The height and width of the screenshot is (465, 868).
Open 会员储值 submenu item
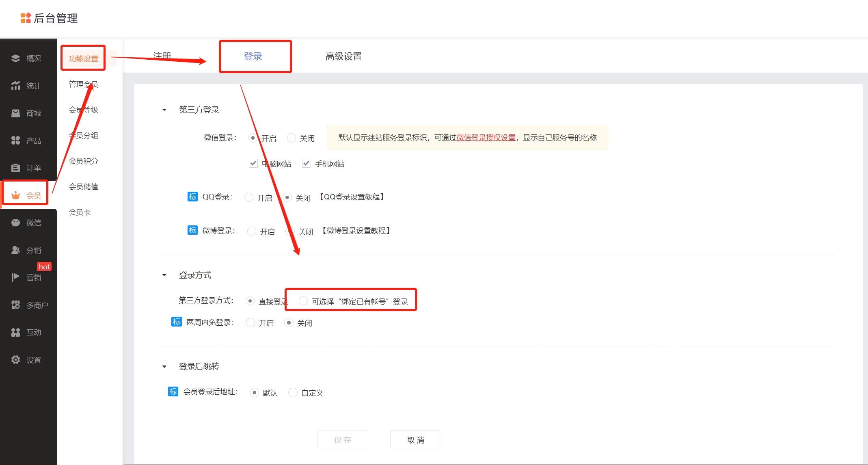(84, 186)
